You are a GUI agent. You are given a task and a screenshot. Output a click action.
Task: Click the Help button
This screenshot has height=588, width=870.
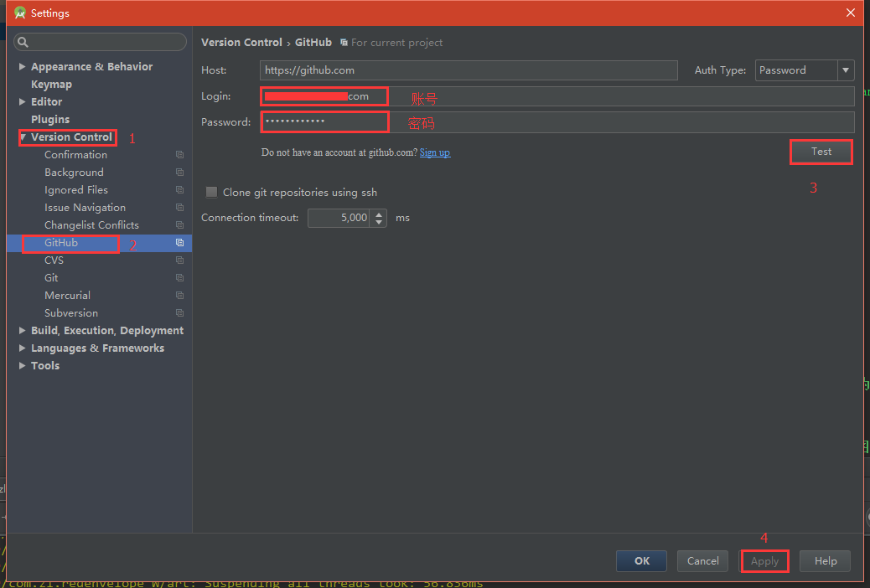click(x=826, y=561)
